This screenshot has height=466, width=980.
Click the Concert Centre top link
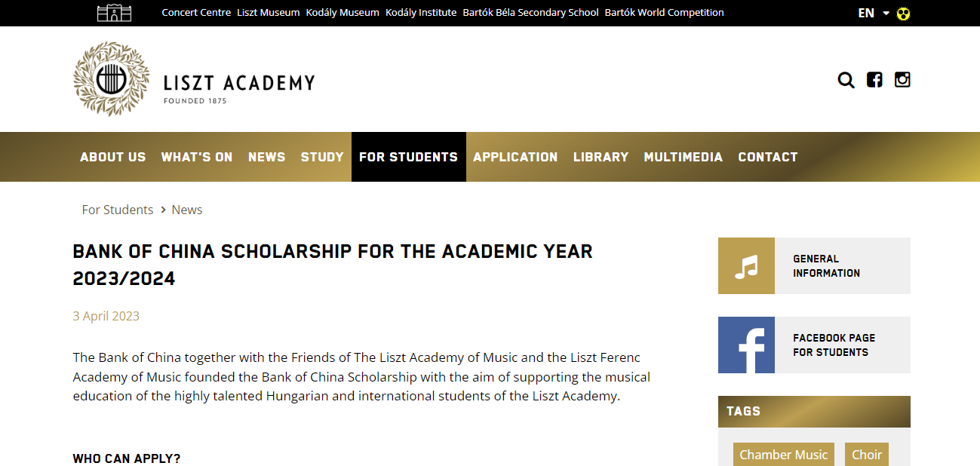click(196, 13)
